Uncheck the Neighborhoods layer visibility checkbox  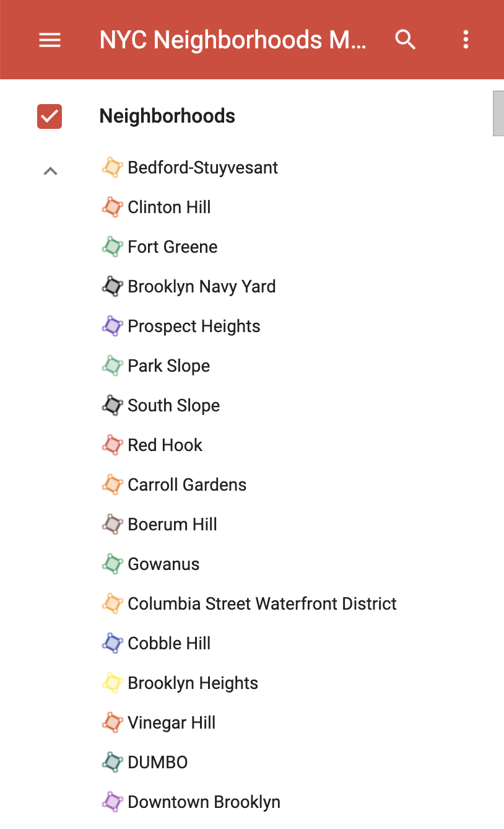(x=50, y=116)
